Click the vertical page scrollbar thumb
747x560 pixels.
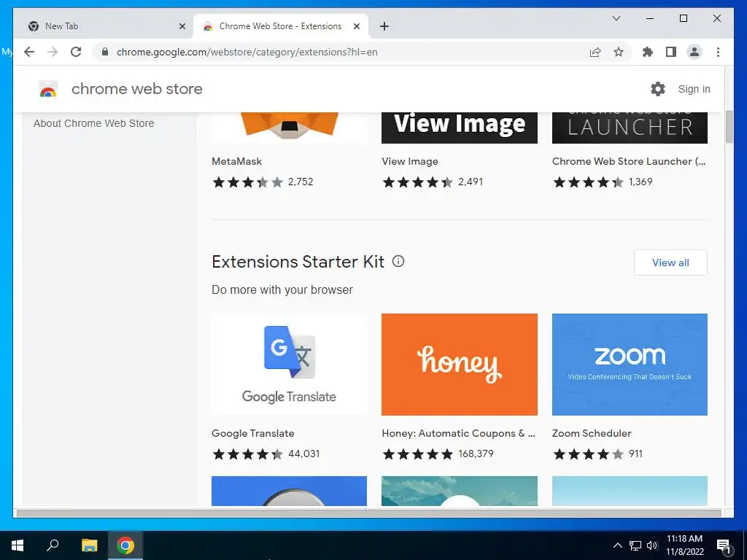729,127
